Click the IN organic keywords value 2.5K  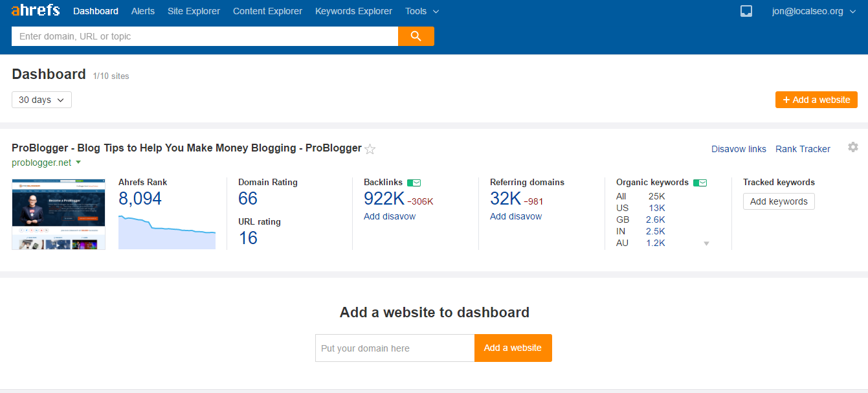point(655,231)
